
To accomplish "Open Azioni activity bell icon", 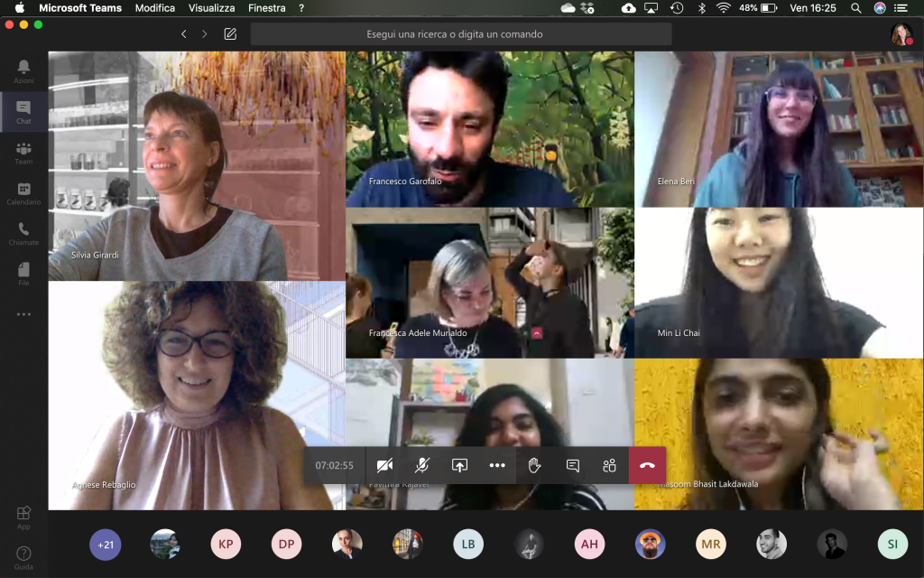I will pyautogui.click(x=23, y=71).
